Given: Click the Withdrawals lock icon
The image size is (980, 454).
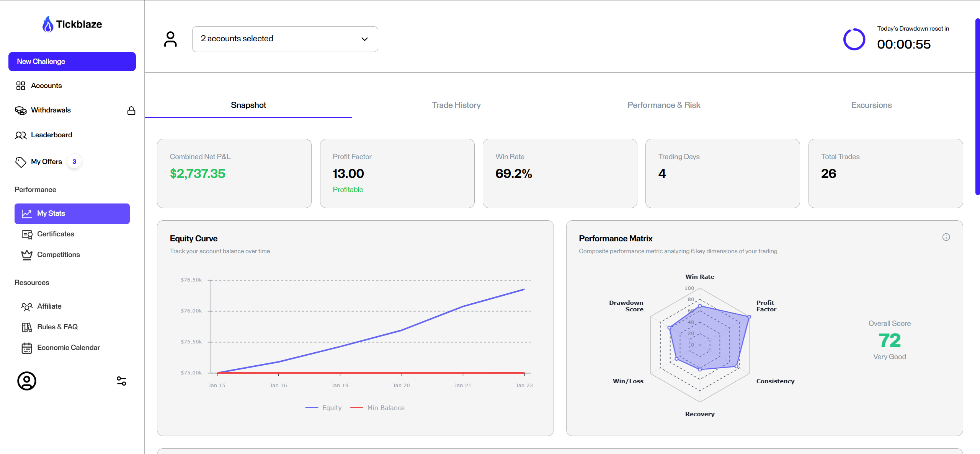Looking at the screenshot, I should click(x=131, y=111).
